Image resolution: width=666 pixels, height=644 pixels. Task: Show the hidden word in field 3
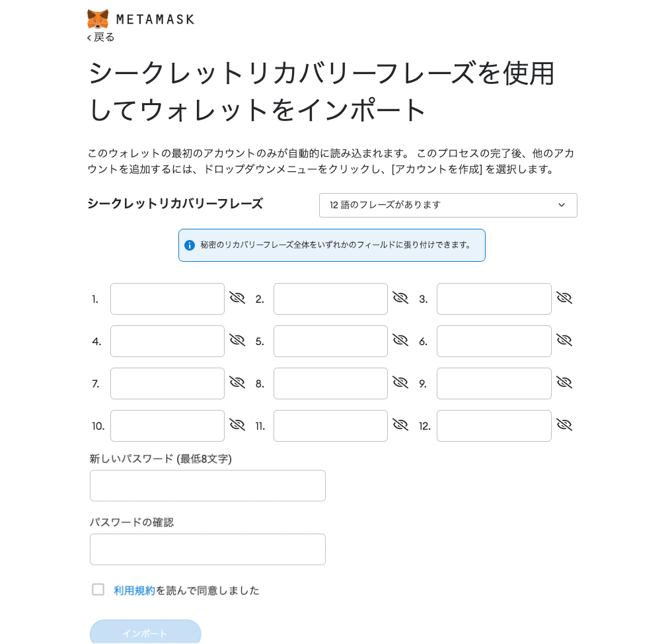[x=564, y=298]
